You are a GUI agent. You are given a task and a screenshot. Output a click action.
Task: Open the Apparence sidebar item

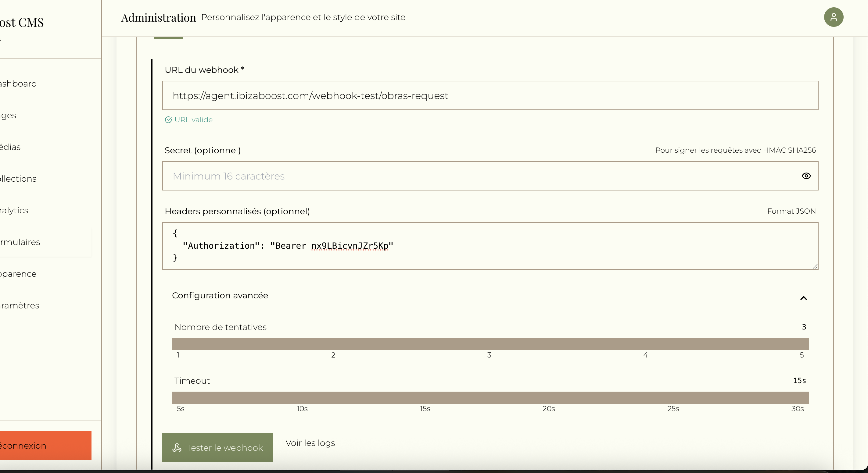[x=19, y=274]
